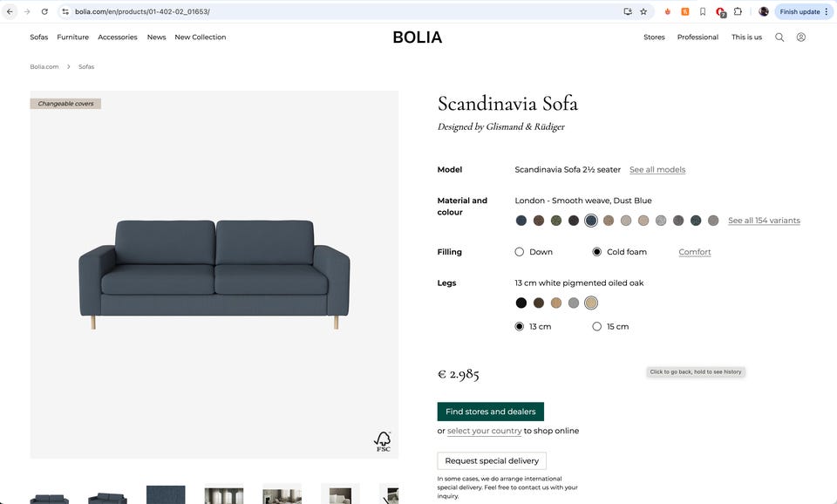This screenshot has height=504, width=837.
Task: Click Request special delivery button
Action: point(492,460)
